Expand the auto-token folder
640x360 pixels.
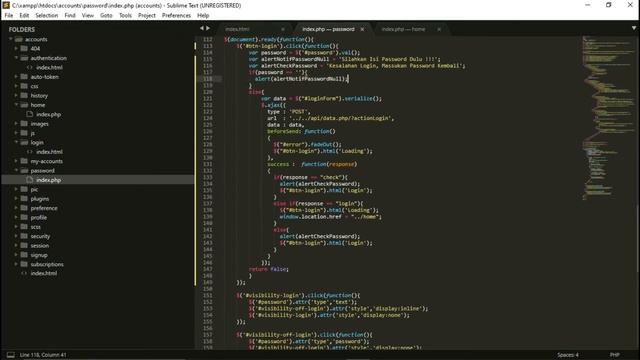16,77
